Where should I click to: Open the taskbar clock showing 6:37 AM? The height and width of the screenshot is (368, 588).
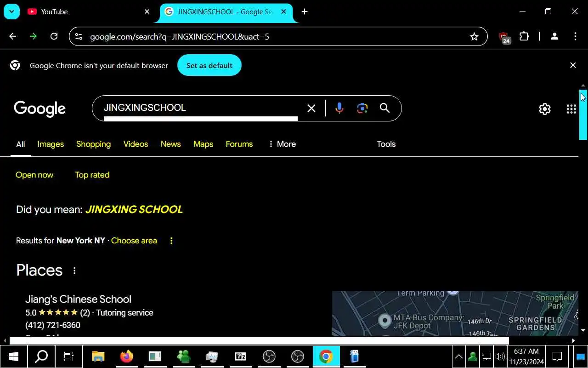coord(526,356)
